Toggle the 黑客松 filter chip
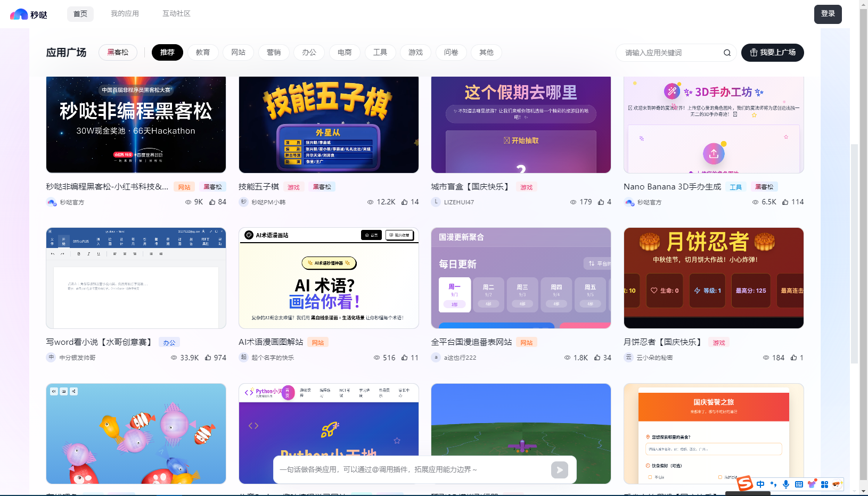868x496 pixels. point(118,52)
